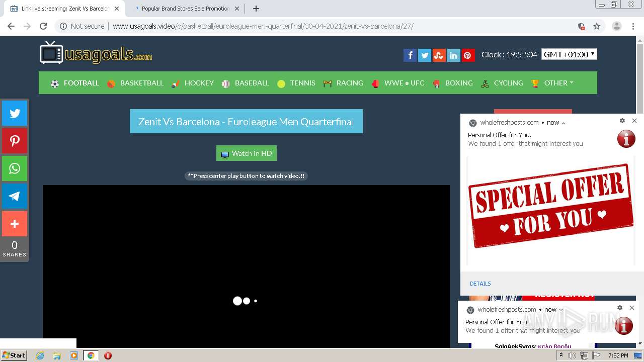Open Pinterest icon in site header
Screen dimensions: 644x362
pos(468,55)
